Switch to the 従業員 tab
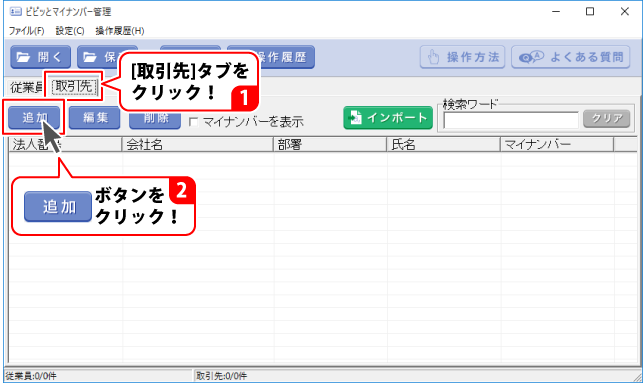This screenshot has height=383, width=643. pyautogui.click(x=26, y=87)
